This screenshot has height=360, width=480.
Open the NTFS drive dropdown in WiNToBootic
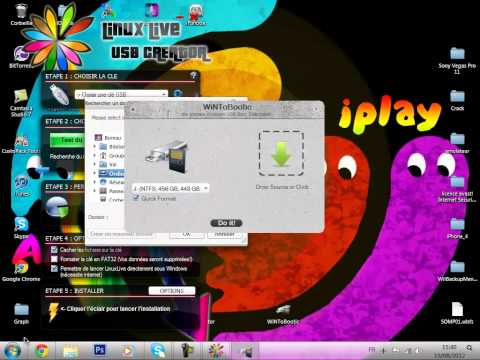(x=171, y=188)
